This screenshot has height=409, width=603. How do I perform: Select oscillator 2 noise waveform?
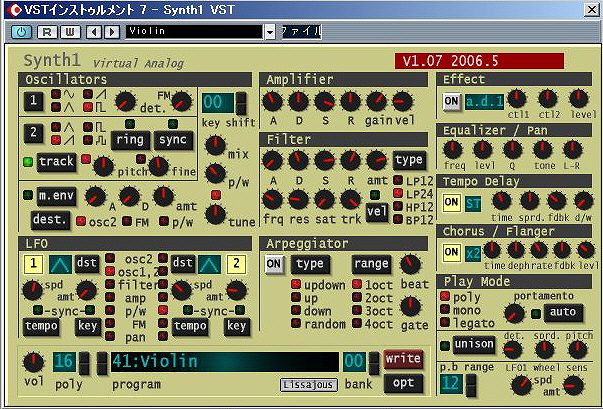(88, 140)
